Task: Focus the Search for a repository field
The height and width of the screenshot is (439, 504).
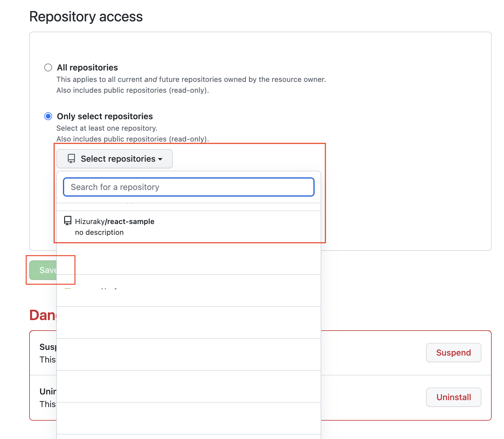Action: [189, 187]
